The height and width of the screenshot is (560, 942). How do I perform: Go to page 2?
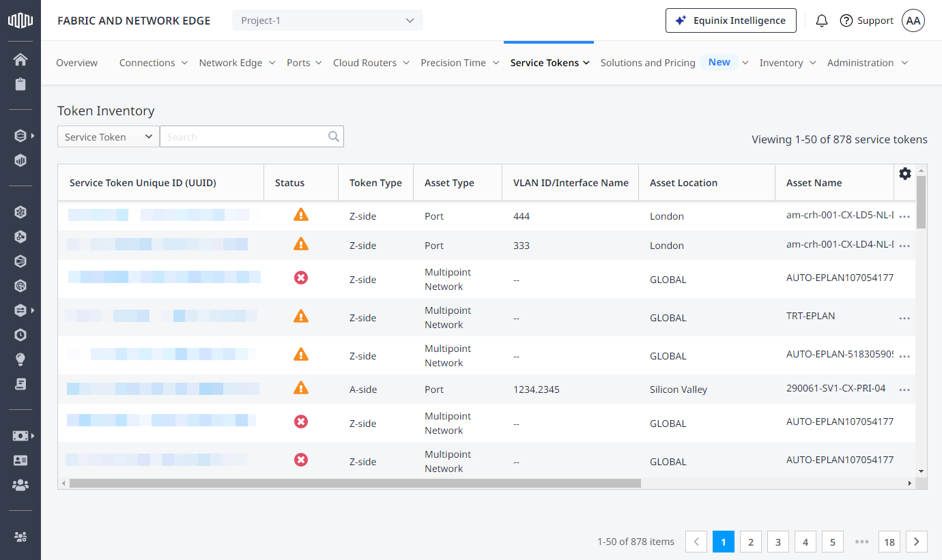pos(751,542)
